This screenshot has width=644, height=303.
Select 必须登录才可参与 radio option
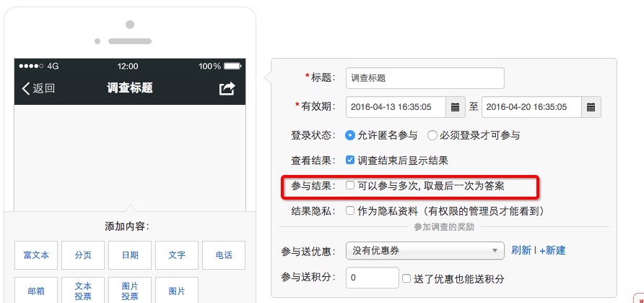pos(432,135)
